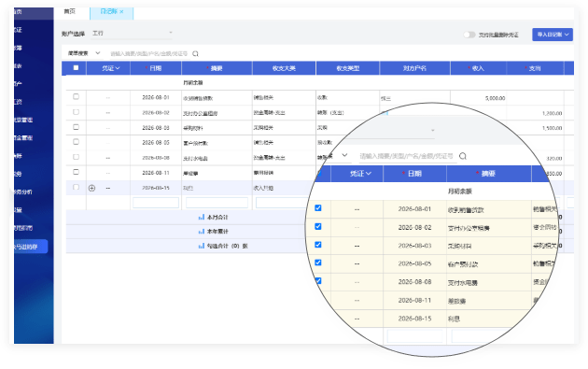Toggle the 支持批量删除凭证 switch
Screen dimensions: 588x369
coord(469,35)
